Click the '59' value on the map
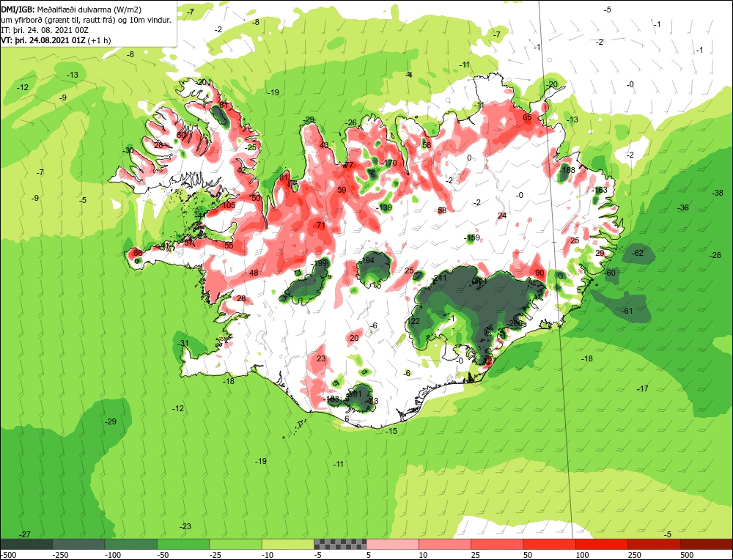 (342, 191)
